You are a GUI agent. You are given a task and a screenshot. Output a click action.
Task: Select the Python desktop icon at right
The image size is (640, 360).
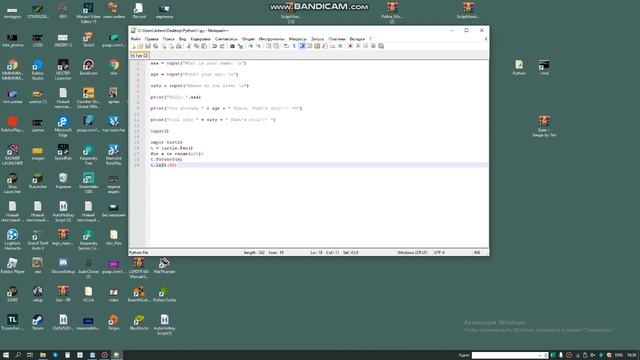pos(519,67)
